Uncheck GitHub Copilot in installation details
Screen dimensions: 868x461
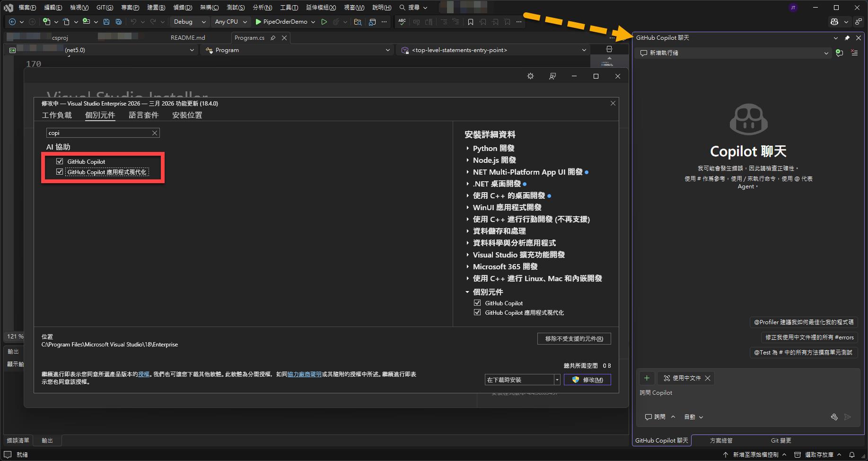(477, 303)
